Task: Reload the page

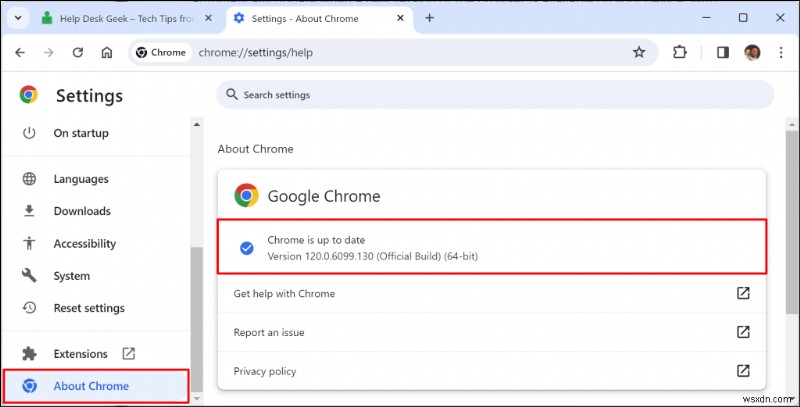Action: [78, 53]
